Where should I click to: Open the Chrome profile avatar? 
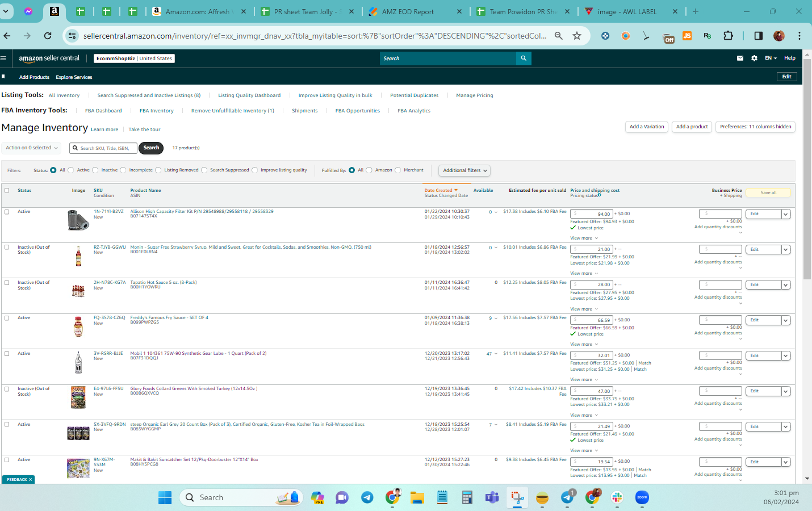(x=779, y=36)
